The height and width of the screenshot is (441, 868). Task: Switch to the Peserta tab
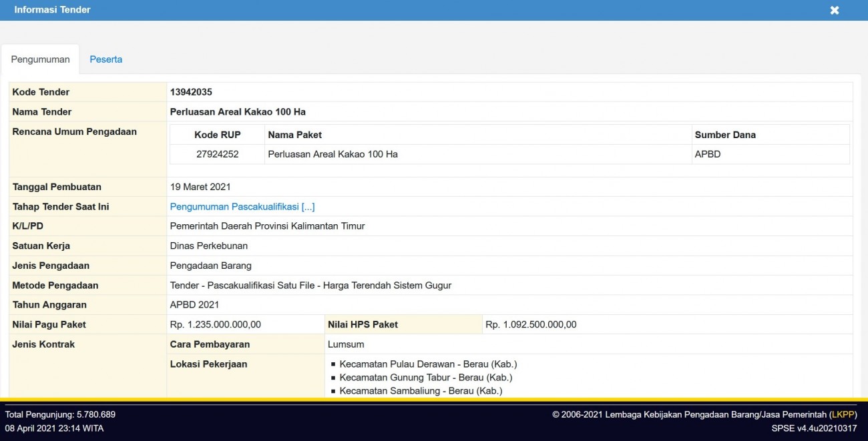(x=105, y=59)
